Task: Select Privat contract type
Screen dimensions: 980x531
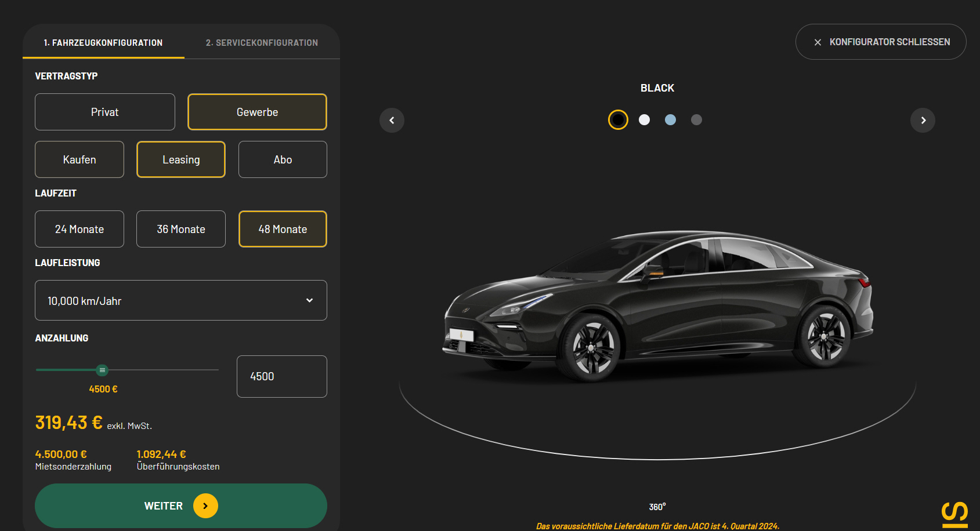Action: pos(105,112)
